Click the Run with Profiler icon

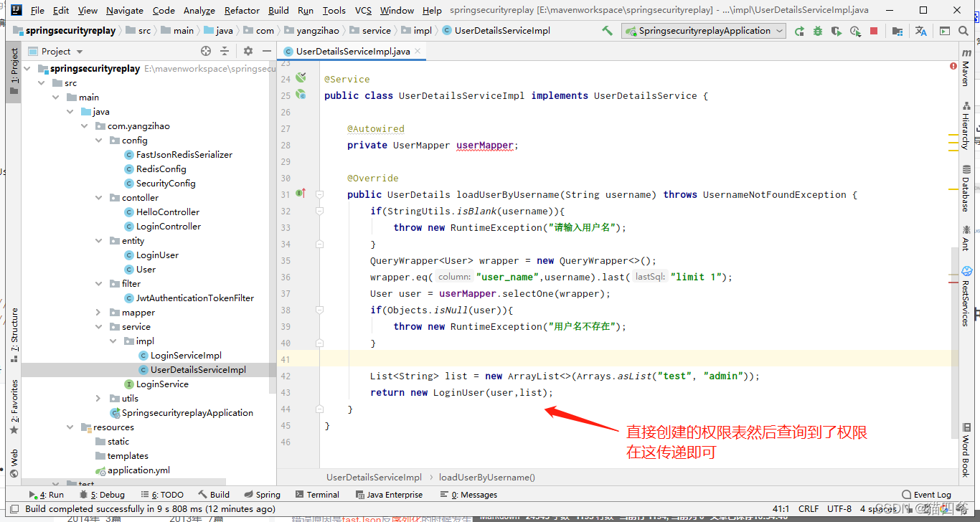click(x=855, y=31)
